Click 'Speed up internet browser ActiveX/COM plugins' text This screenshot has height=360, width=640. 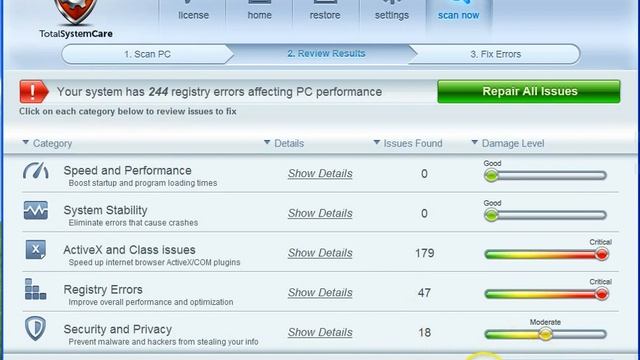coord(154,262)
